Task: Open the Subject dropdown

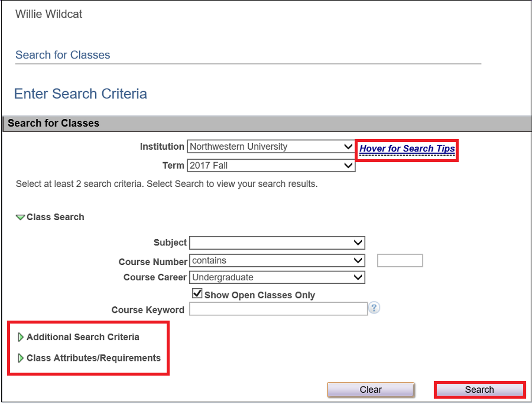Action: pyautogui.click(x=277, y=243)
